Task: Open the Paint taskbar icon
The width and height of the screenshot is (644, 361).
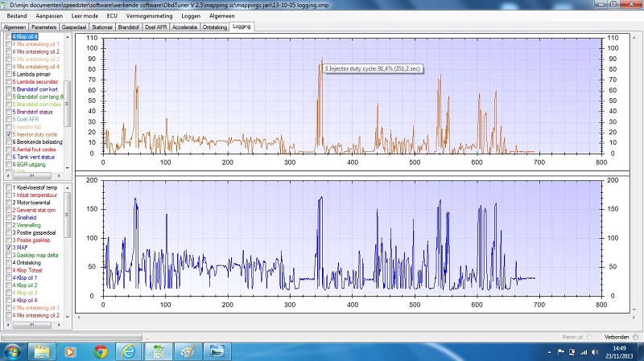Action: 188,351
